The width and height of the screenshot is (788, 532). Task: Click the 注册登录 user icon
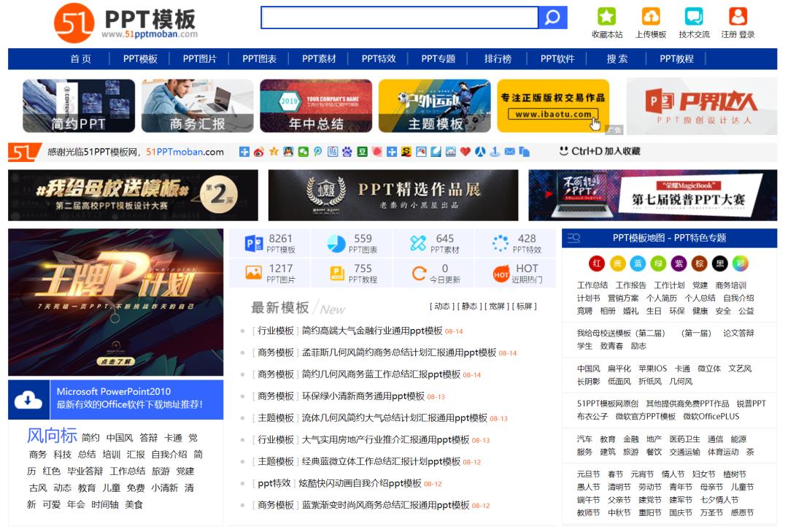[x=738, y=18]
